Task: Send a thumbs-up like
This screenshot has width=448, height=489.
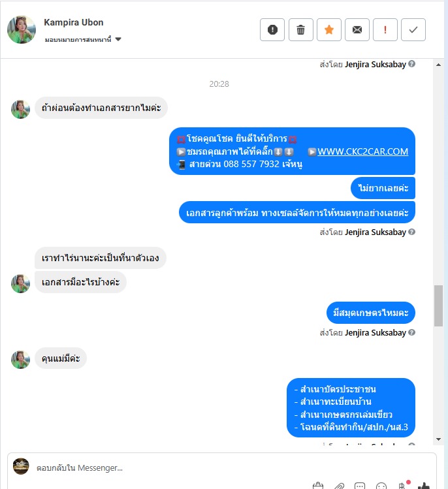Action: (x=424, y=486)
